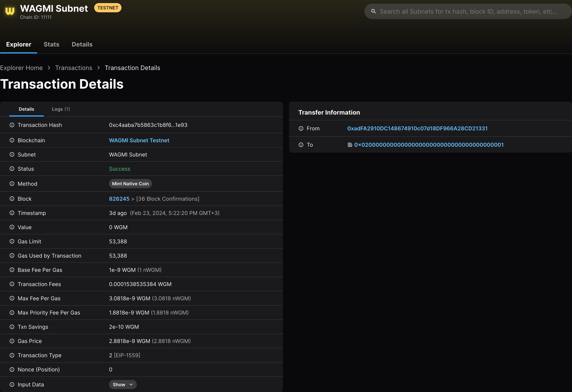This screenshot has height=392, width=572.
Task: Open block 826245 link
Action: pos(119,199)
